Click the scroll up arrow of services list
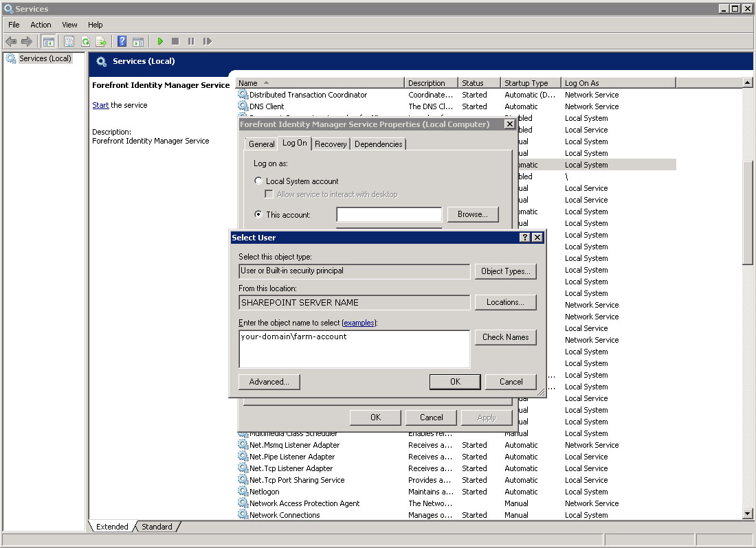Screen dimensions: 756x548 click(x=747, y=83)
